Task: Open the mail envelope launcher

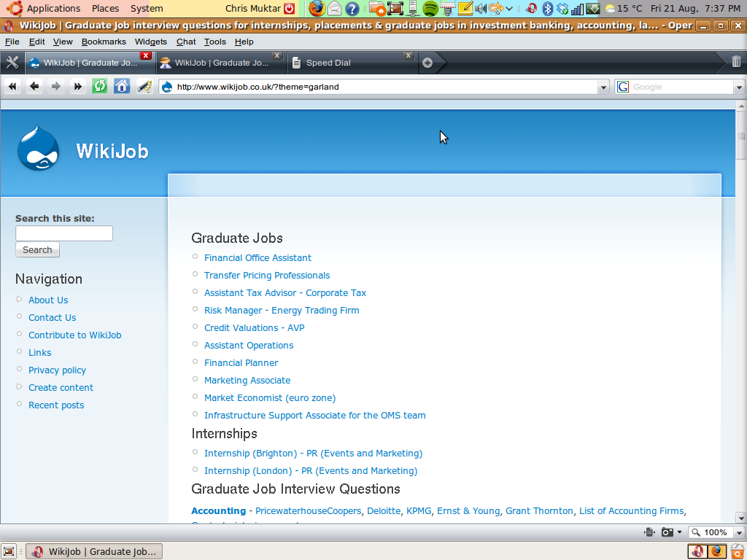Action: coord(334,9)
